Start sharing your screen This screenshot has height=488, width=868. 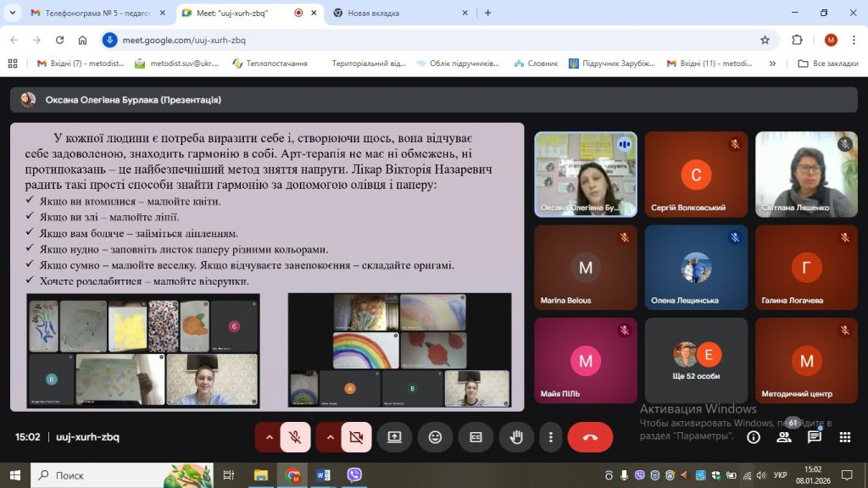tap(394, 437)
